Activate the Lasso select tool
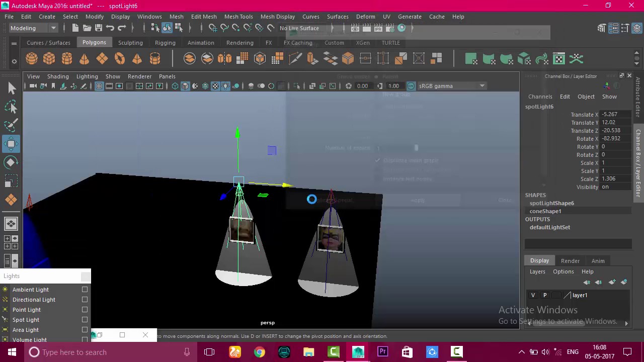The width and height of the screenshot is (644, 362). (11, 107)
